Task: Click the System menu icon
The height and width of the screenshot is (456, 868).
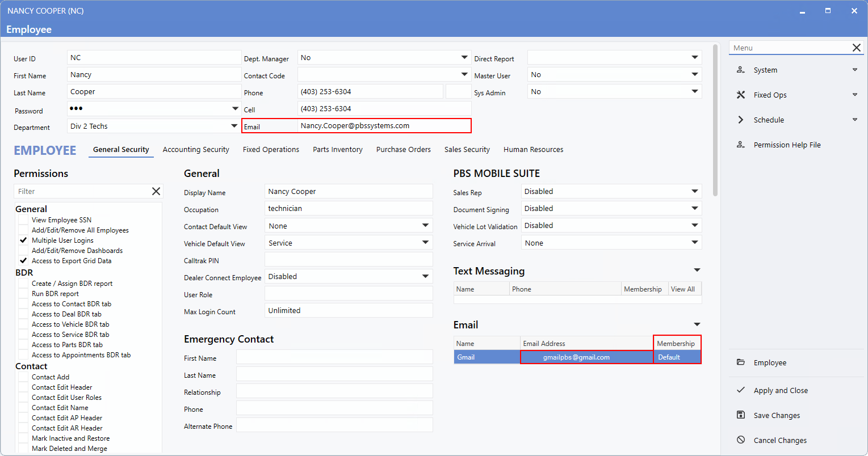Action: point(741,70)
